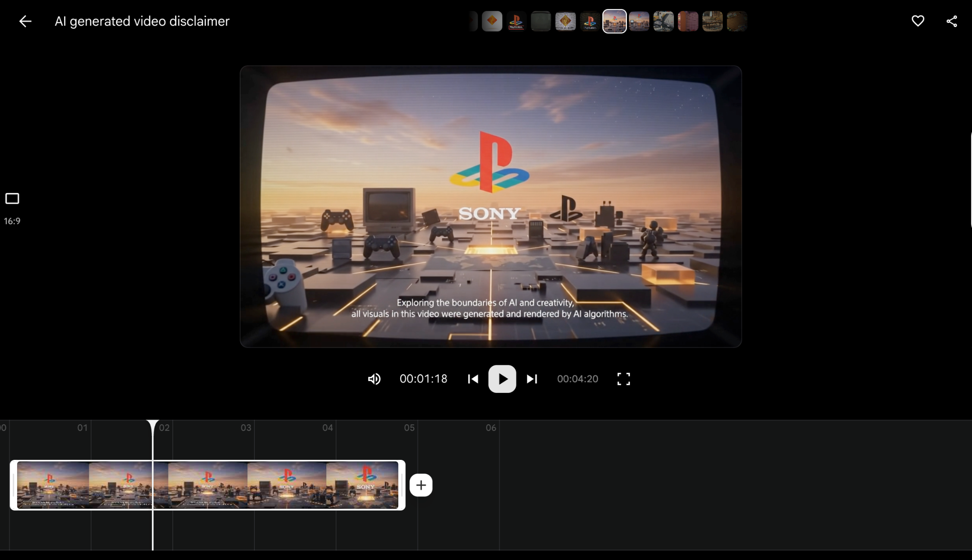The height and width of the screenshot is (560, 972).
Task: Click the 01 mark on the timeline ruler
Action: (83, 428)
